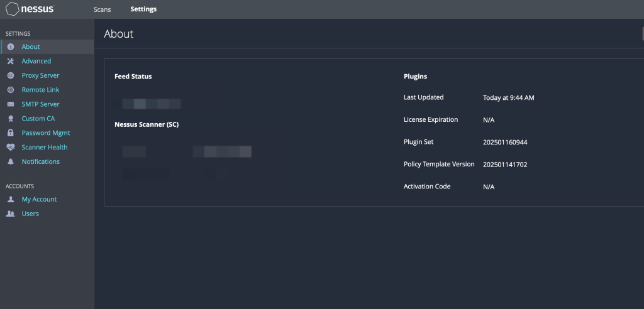Viewport: 644px width, 309px height.
Task: Click the Last Updated label
Action: click(x=423, y=97)
